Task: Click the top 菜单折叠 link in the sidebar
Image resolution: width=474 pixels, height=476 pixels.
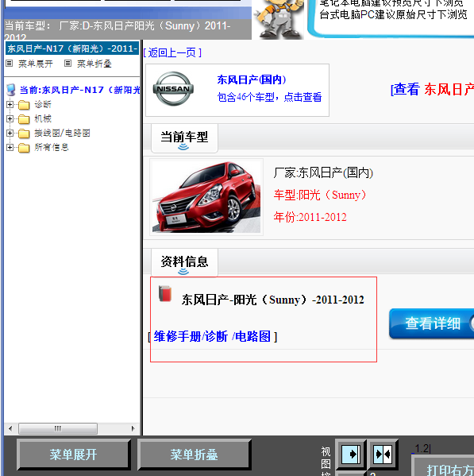Action: coord(94,64)
